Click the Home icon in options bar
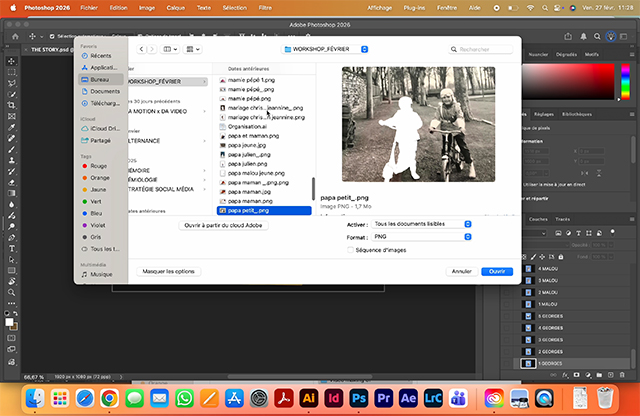The width and height of the screenshot is (640, 416). pos(15,37)
